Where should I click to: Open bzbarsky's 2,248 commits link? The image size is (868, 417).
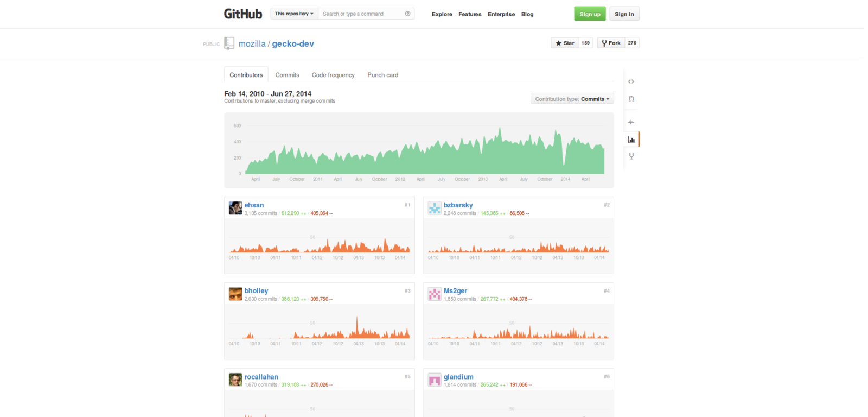point(459,213)
